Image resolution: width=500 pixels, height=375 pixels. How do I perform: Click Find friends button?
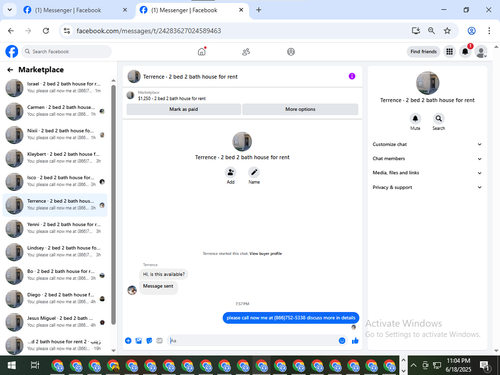423,52
